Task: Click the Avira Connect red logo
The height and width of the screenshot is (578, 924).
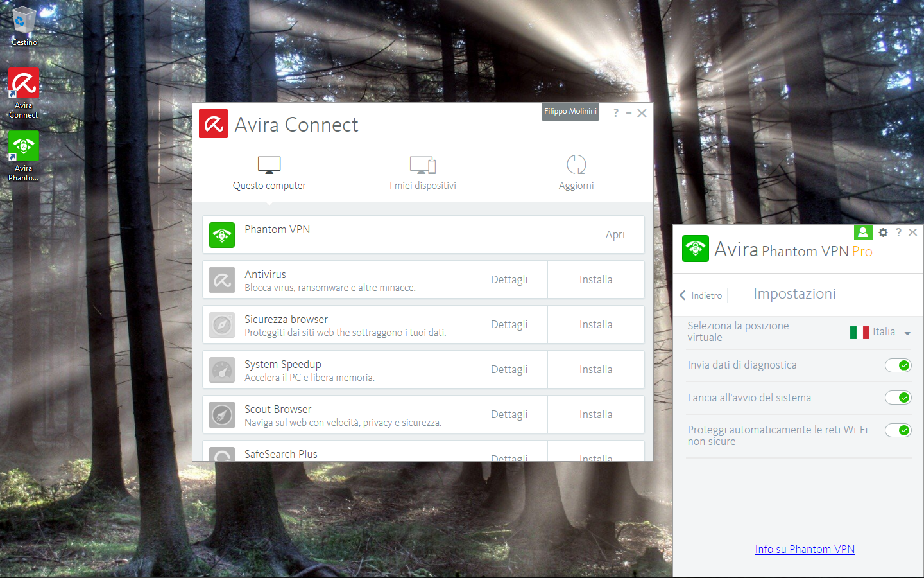Action: tap(213, 124)
